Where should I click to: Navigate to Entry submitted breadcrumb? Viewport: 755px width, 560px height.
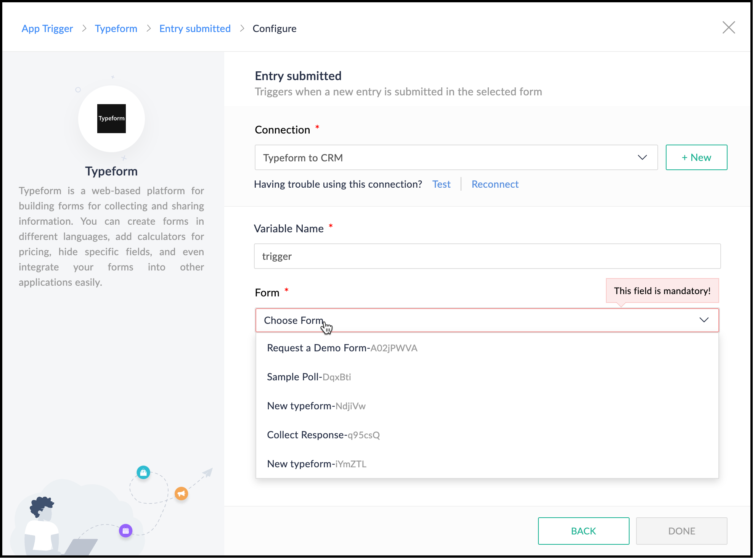(195, 29)
